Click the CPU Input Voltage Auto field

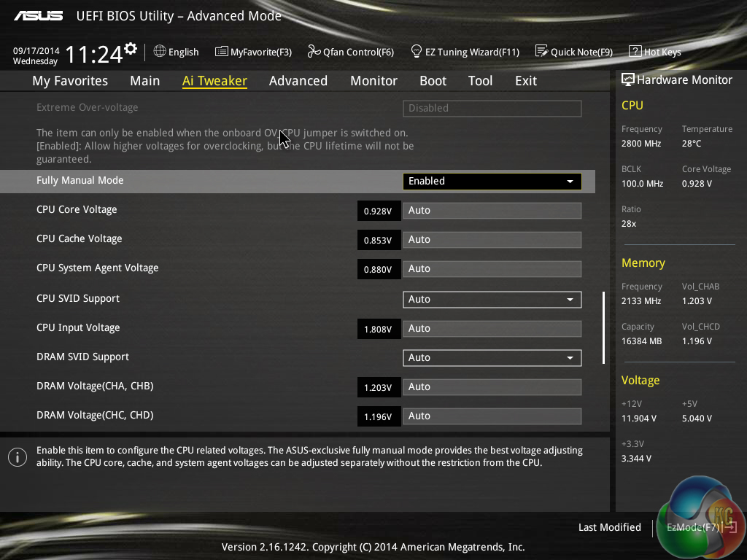tap(492, 329)
